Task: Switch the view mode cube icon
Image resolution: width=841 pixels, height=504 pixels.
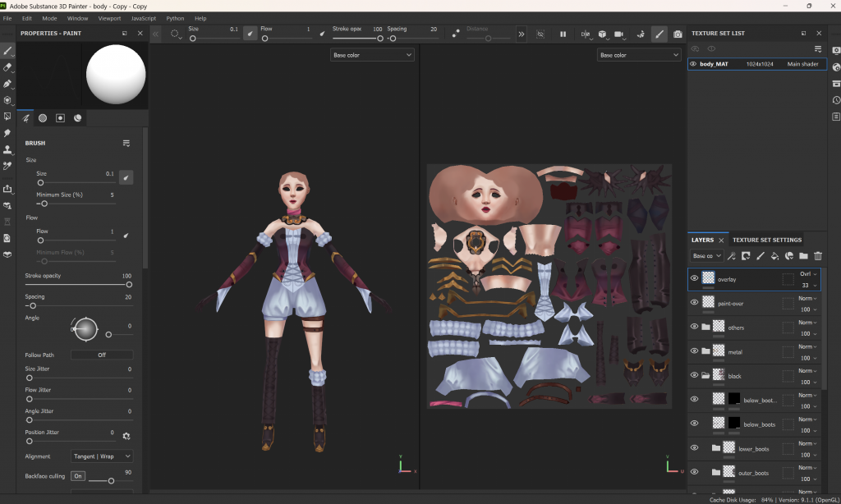Action: point(602,34)
